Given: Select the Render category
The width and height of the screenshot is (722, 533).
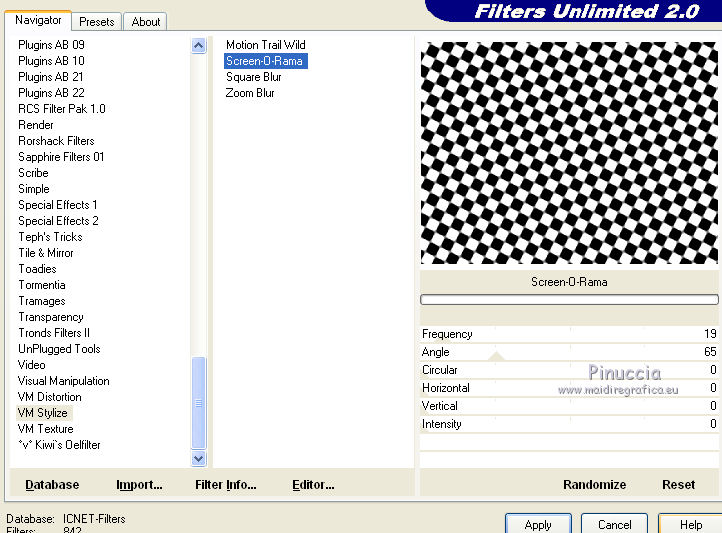Looking at the screenshot, I should point(36,125).
